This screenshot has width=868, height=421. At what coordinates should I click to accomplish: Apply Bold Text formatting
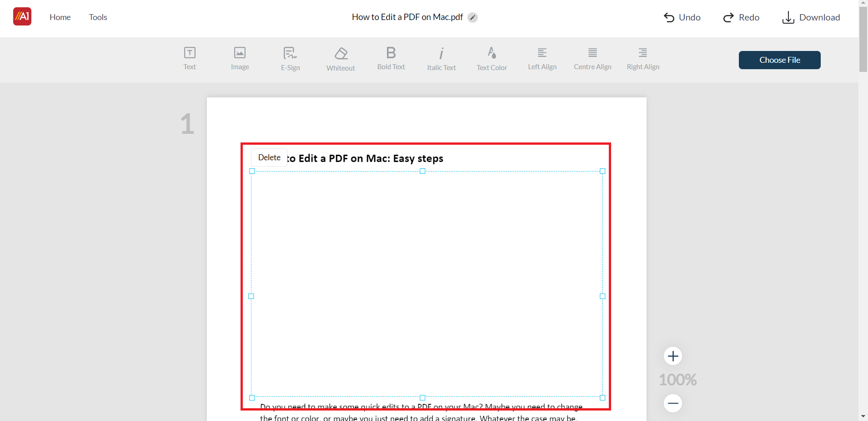(391, 58)
